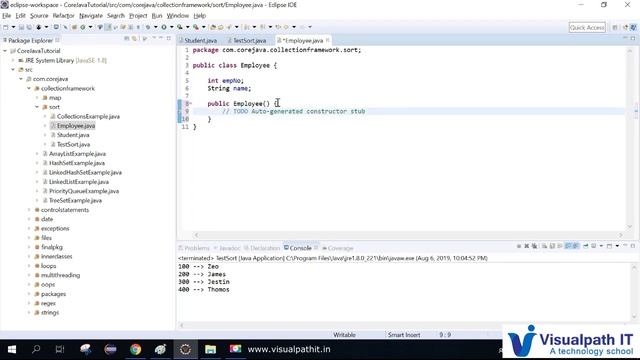Image resolution: width=640 pixels, height=360 pixels.
Task: Collapse the sort package node
Action: coord(37,107)
